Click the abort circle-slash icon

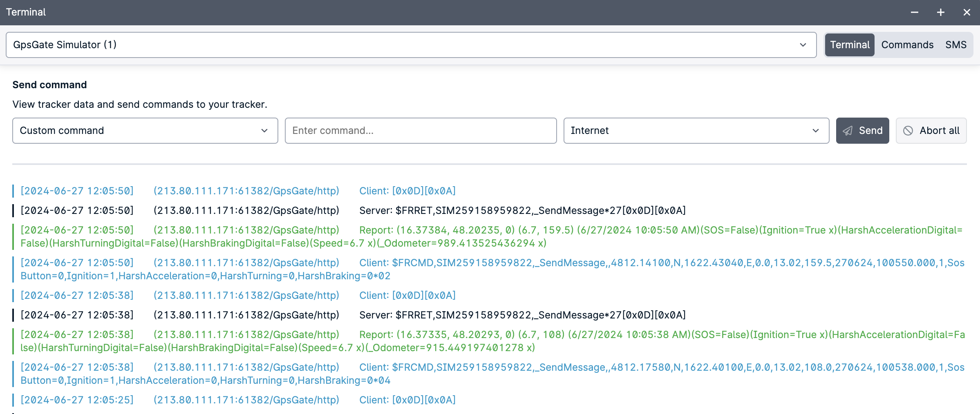pos(908,131)
